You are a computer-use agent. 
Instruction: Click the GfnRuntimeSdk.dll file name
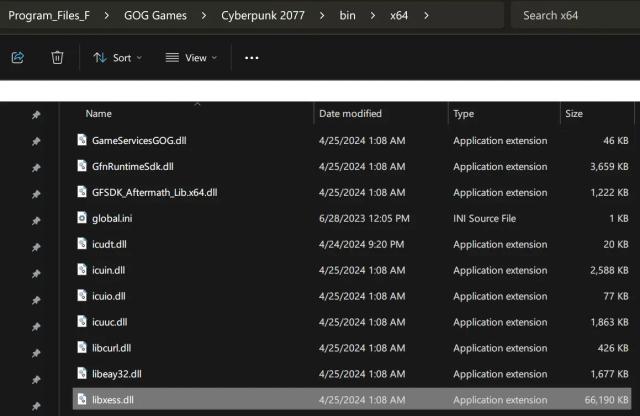coord(133,167)
